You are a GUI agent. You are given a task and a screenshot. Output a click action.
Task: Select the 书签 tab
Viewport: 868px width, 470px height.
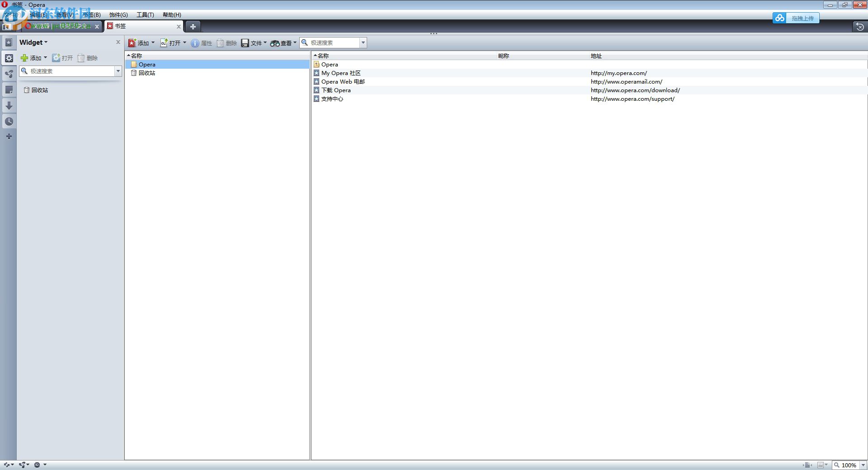(x=144, y=26)
